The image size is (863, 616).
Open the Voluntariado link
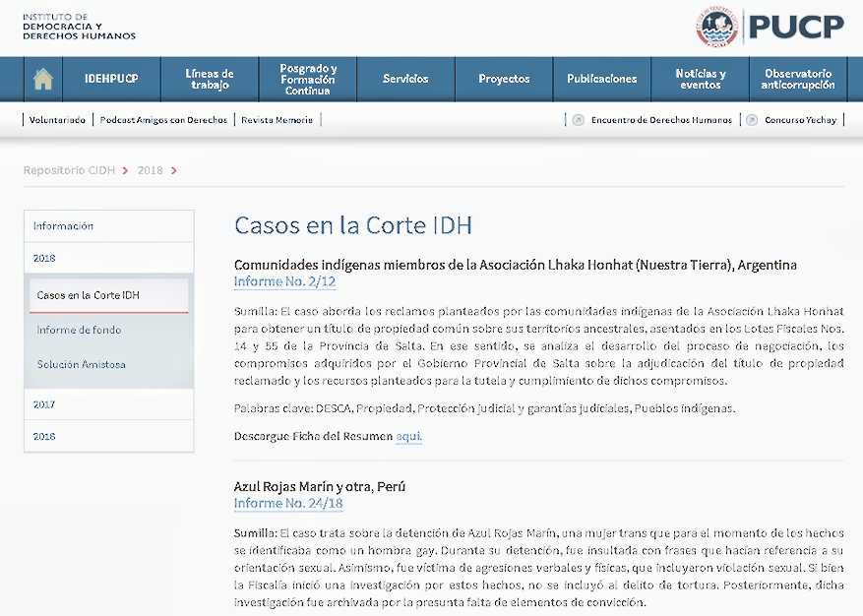coord(57,120)
